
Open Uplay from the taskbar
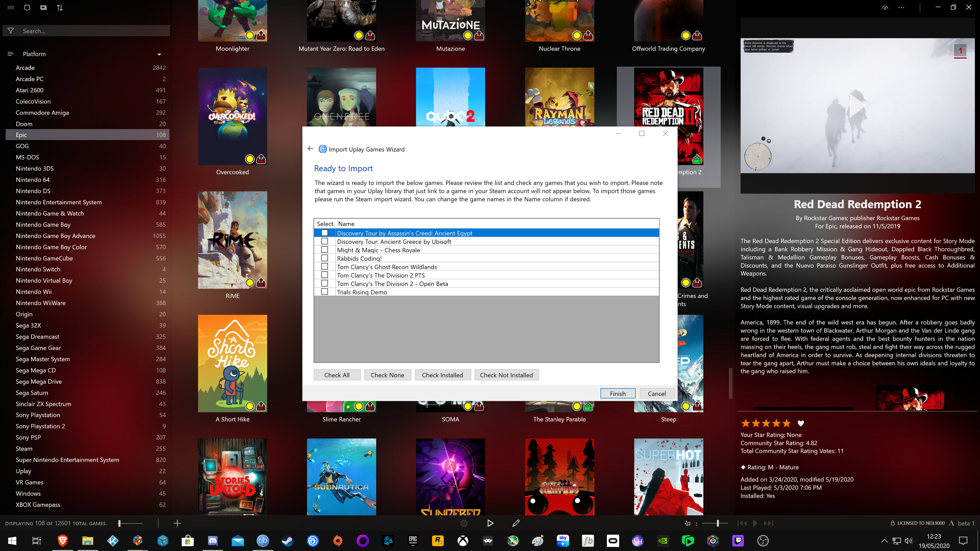coord(313,541)
